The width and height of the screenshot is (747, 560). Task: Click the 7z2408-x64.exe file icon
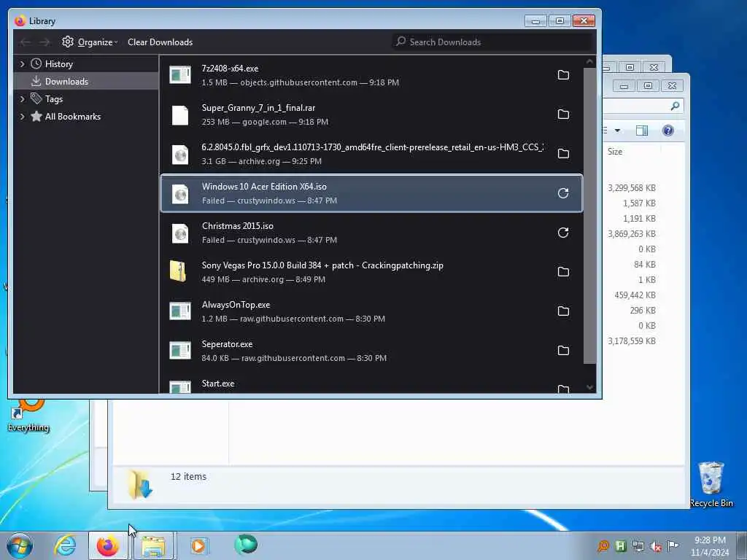pyautogui.click(x=180, y=75)
